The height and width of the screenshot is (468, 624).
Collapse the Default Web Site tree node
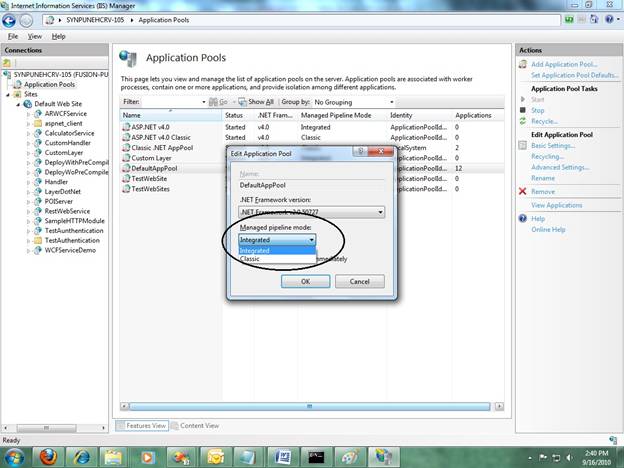click(x=18, y=104)
